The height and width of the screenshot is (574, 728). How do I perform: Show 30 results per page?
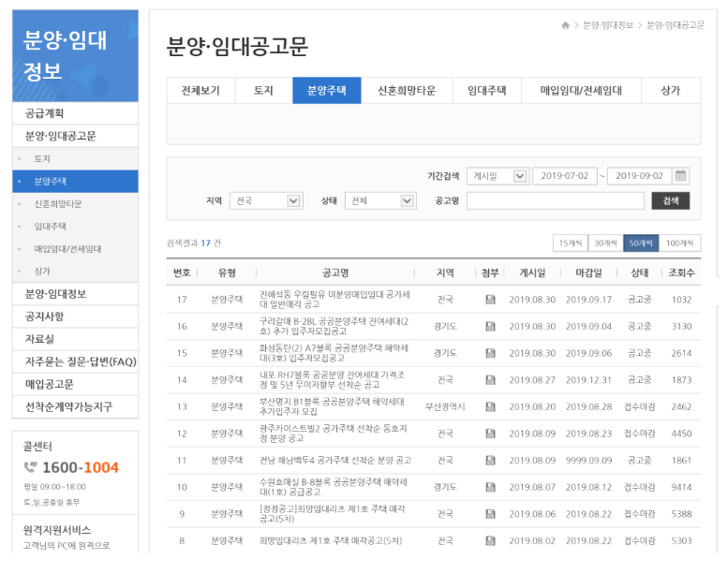[x=606, y=243]
